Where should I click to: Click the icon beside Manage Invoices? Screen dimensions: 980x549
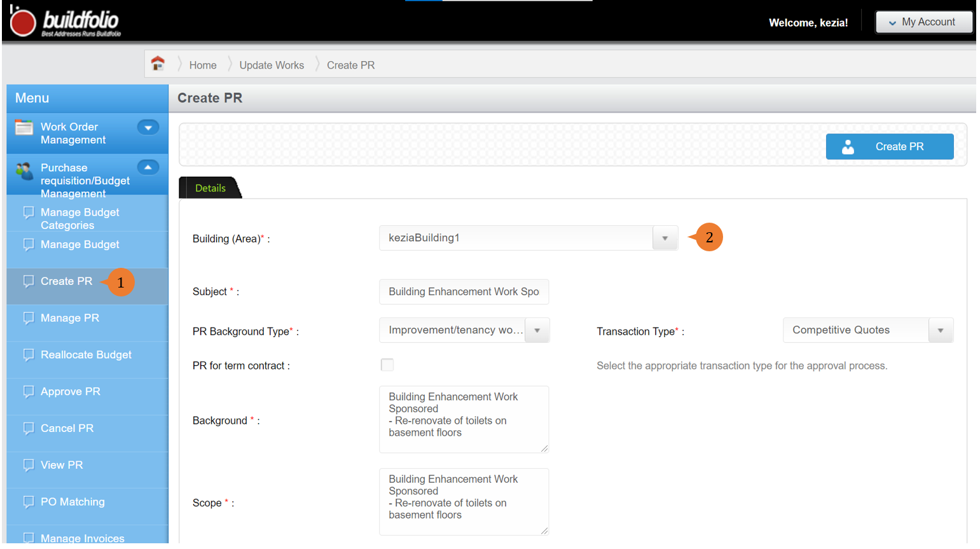29,538
